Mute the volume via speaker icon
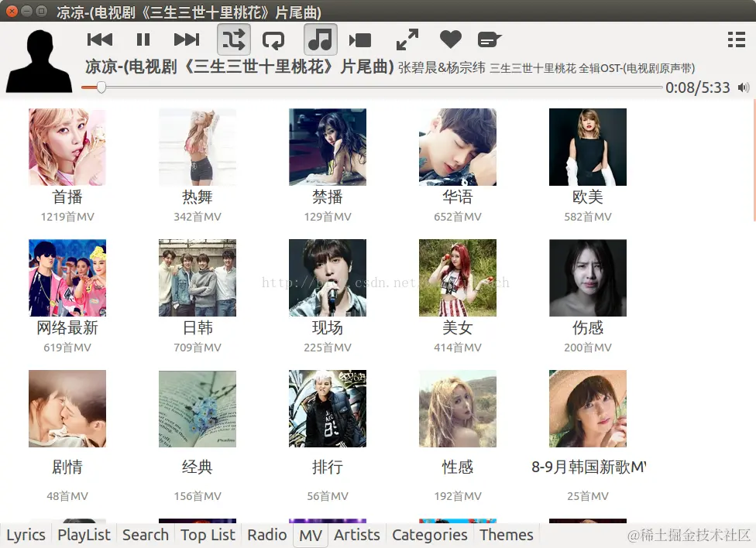The image size is (756, 548). 744,87
